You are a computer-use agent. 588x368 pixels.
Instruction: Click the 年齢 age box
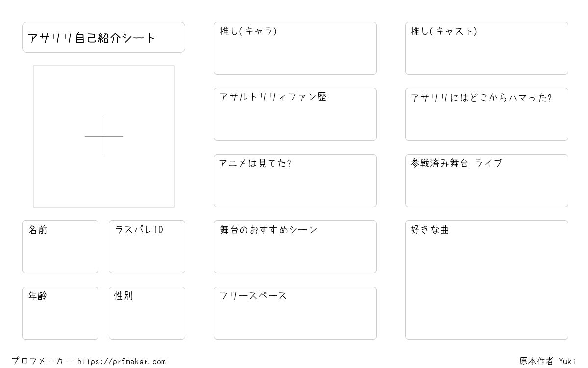pyautogui.click(x=60, y=313)
